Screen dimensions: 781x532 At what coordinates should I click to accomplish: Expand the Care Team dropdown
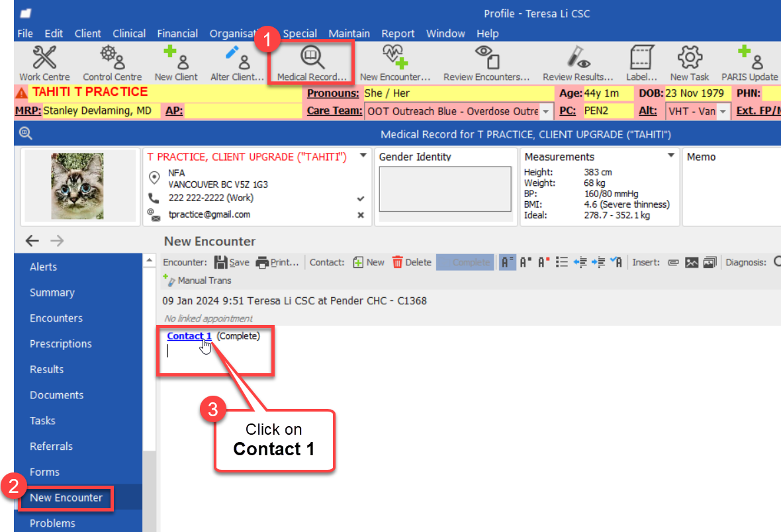point(546,112)
